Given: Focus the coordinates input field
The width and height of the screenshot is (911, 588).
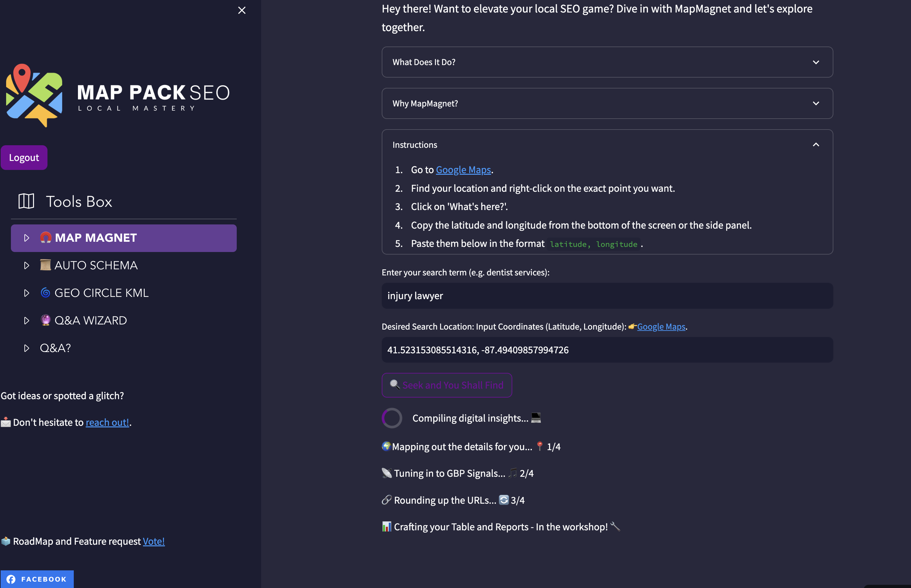Looking at the screenshot, I should point(607,350).
